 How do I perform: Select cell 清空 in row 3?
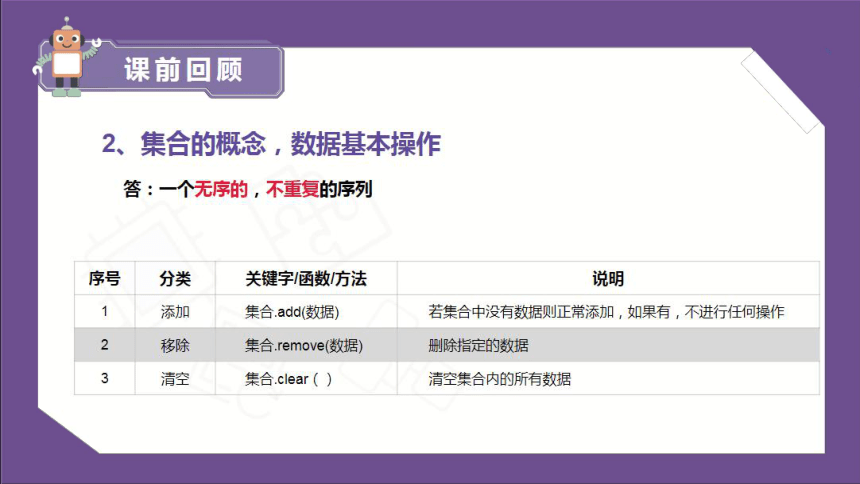[x=175, y=379]
